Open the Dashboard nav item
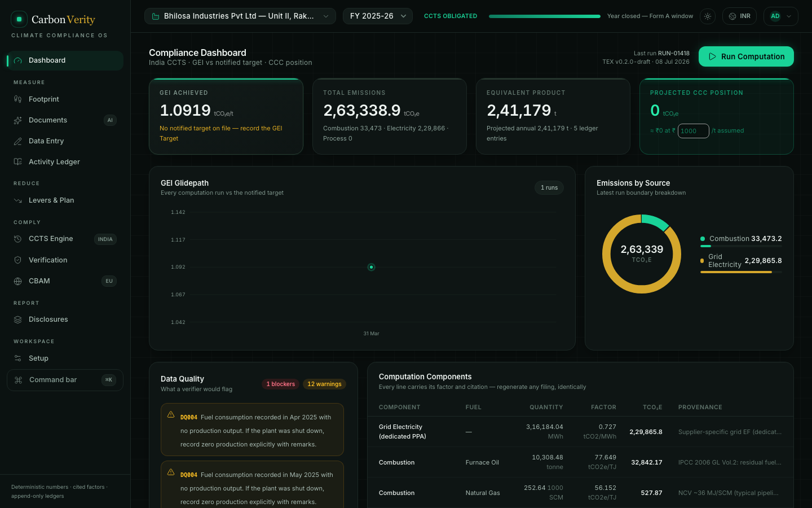812x508 pixels. [x=65, y=60]
